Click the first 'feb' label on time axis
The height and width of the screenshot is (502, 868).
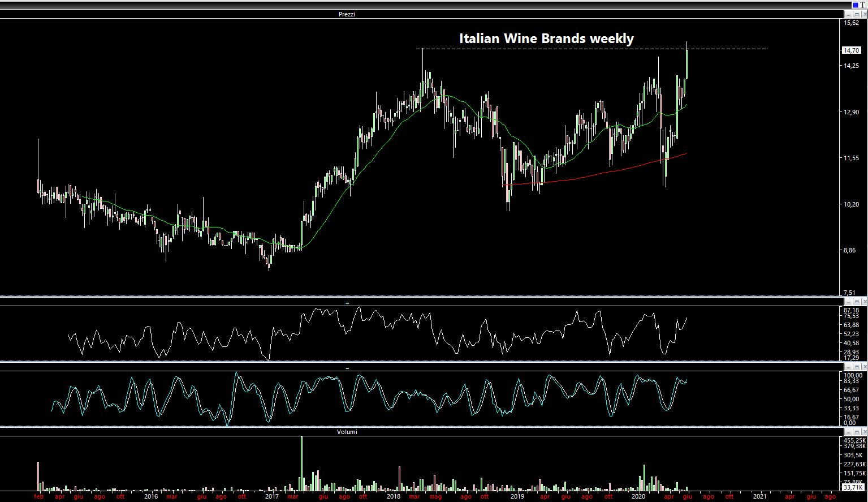38,496
